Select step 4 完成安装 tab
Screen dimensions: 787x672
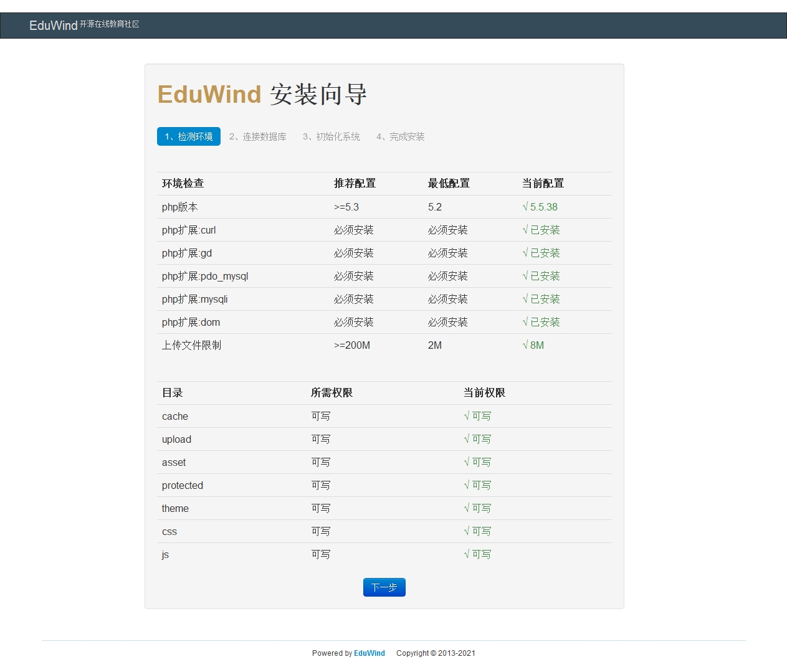(x=401, y=136)
